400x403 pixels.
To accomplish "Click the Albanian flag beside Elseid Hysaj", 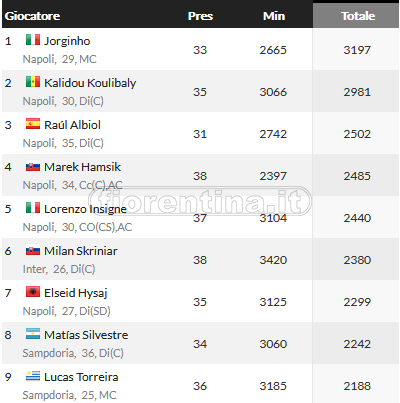I will (x=33, y=292).
